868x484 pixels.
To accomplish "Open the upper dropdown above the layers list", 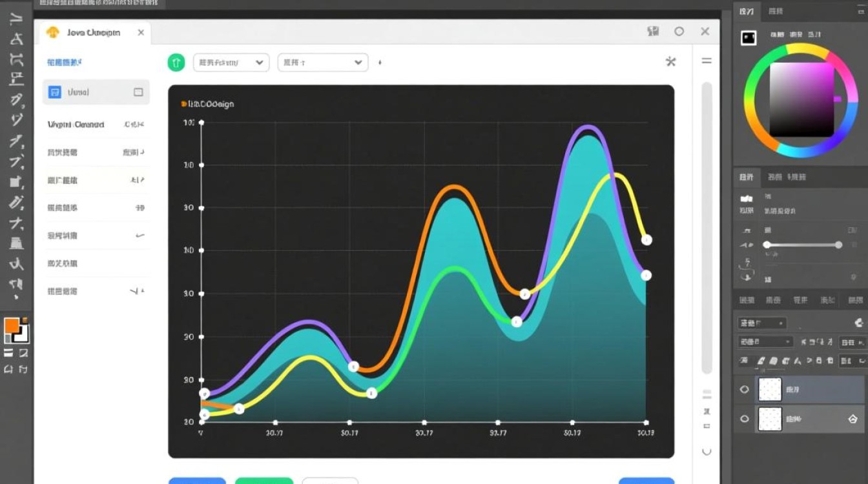I will (x=761, y=323).
